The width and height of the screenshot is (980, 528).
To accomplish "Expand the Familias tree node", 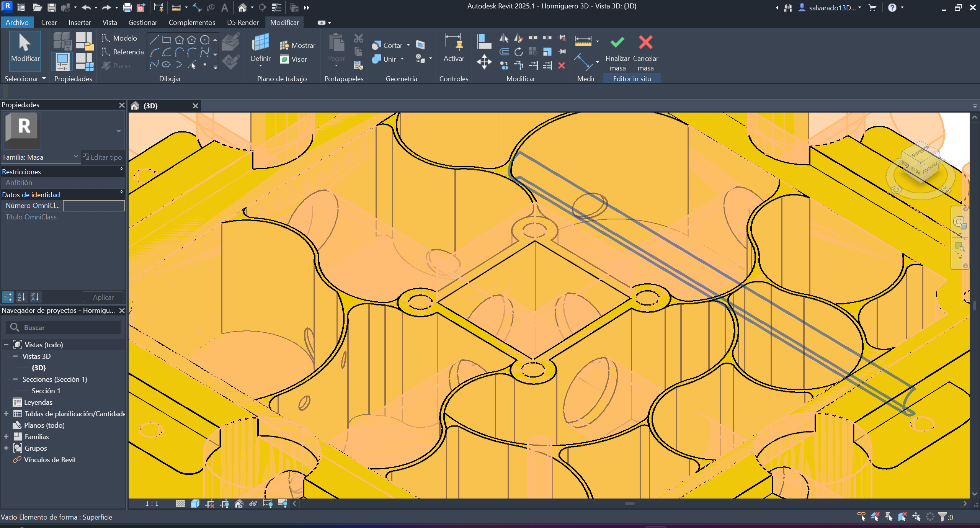I will pyautogui.click(x=6, y=436).
